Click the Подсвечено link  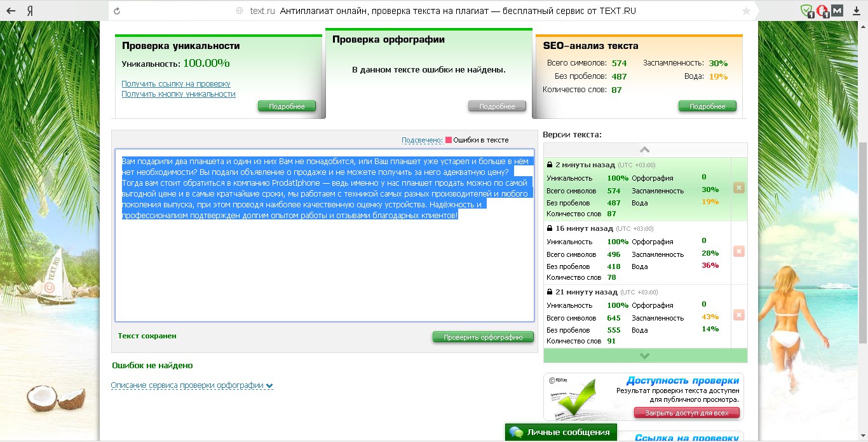point(422,140)
